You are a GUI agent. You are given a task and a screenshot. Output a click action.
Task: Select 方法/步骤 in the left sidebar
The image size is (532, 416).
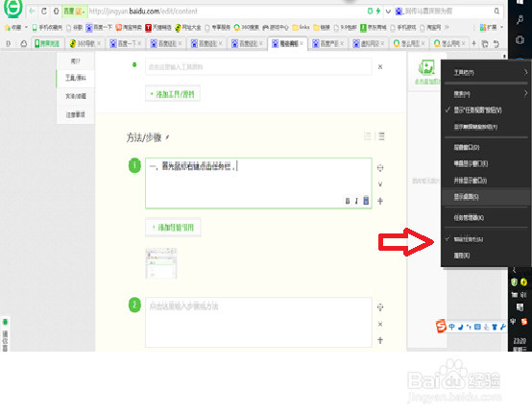pos(75,96)
